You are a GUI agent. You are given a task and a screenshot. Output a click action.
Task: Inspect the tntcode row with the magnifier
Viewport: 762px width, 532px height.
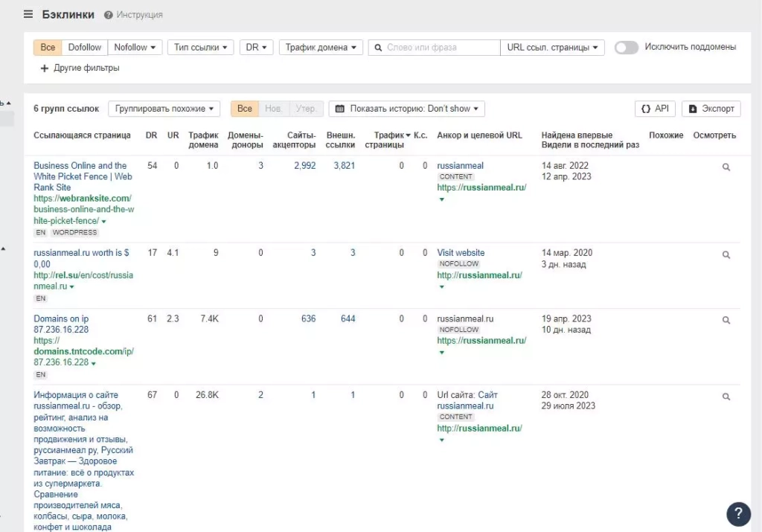point(726,320)
